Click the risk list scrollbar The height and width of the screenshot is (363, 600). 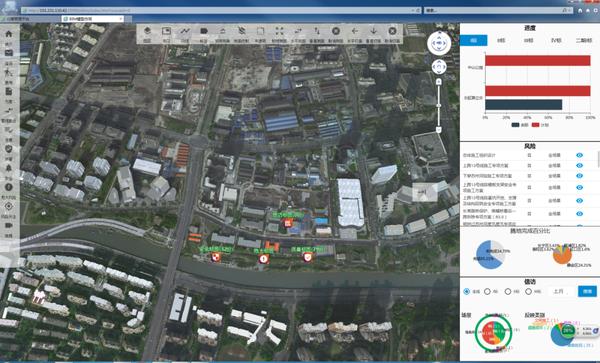pyautogui.click(x=598, y=158)
